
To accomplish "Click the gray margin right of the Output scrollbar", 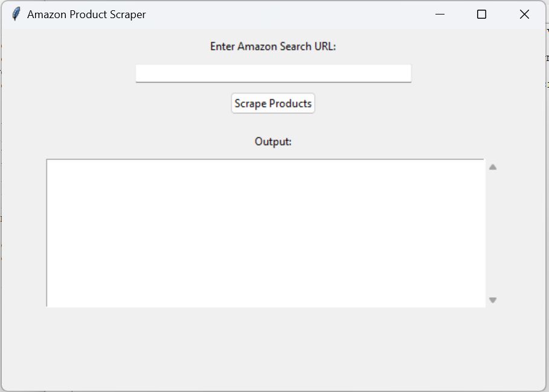I will pyautogui.click(x=521, y=233).
